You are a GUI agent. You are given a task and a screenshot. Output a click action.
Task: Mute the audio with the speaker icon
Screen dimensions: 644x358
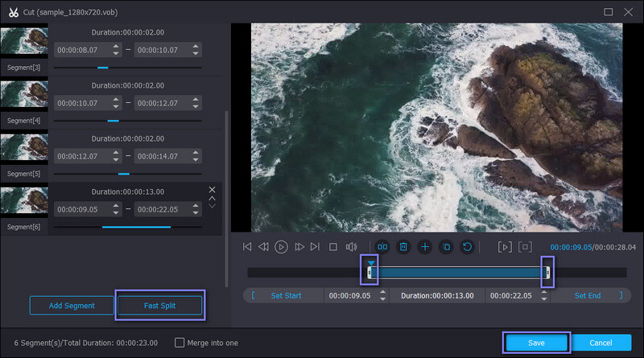(x=350, y=247)
